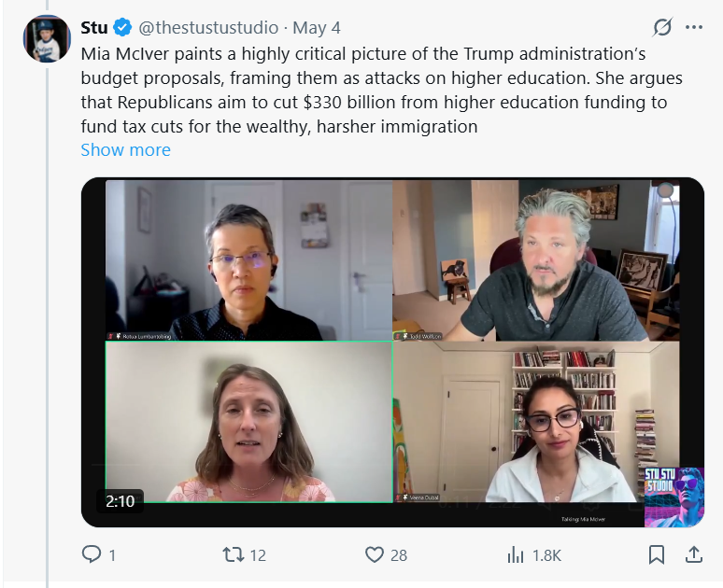Like the post with heart icon
The height and width of the screenshot is (588, 723).
375,554
